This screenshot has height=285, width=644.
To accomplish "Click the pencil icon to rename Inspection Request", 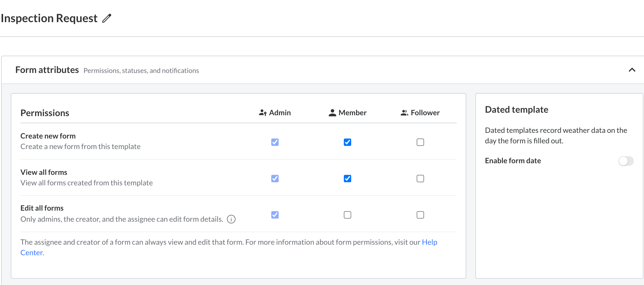I will 107,18.
